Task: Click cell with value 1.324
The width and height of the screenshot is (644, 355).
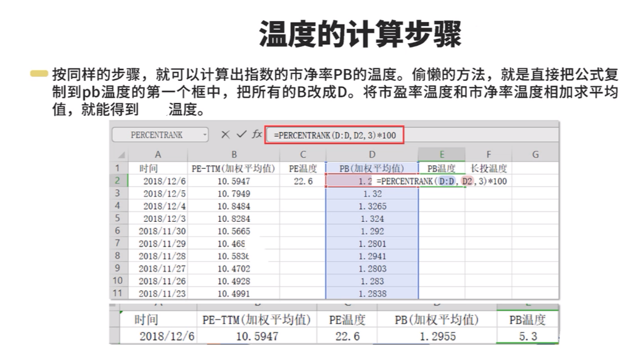Action: pos(372,218)
